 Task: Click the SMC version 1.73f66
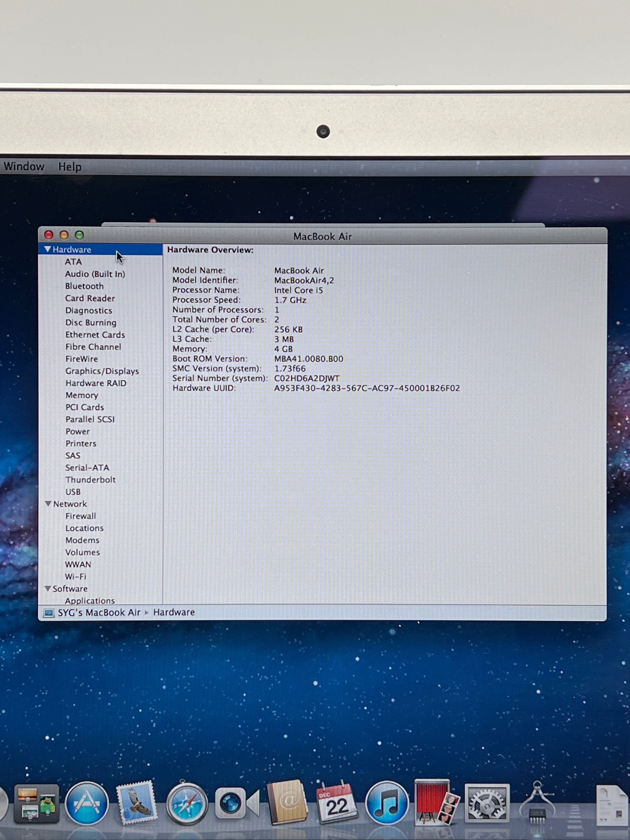click(x=290, y=368)
